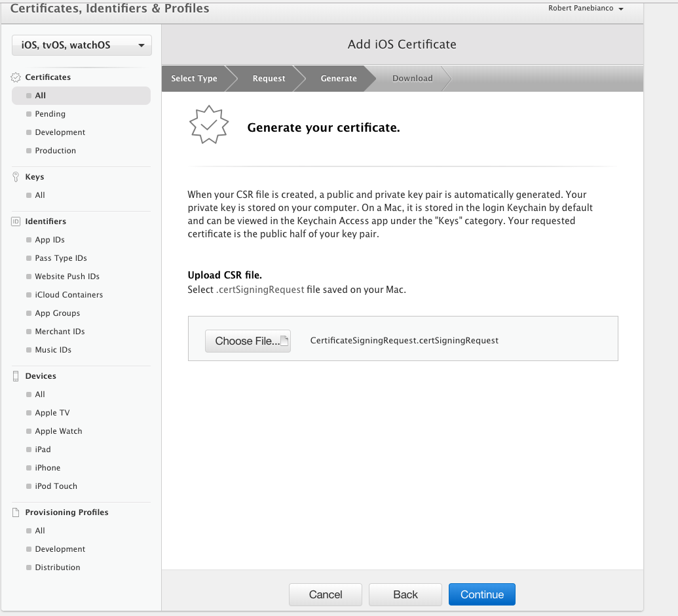Click the Certificates, Identifiers & Profiles header
This screenshot has width=678, height=616.
coord(110,9)
